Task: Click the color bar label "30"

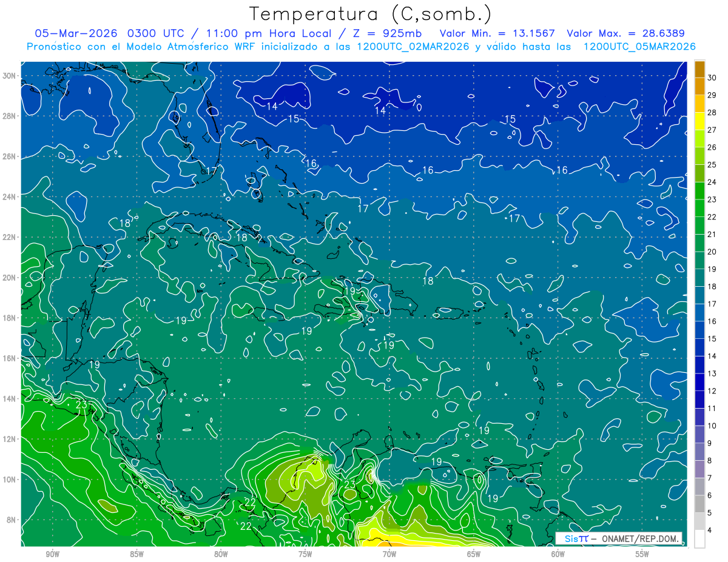Action: [712, 78]
